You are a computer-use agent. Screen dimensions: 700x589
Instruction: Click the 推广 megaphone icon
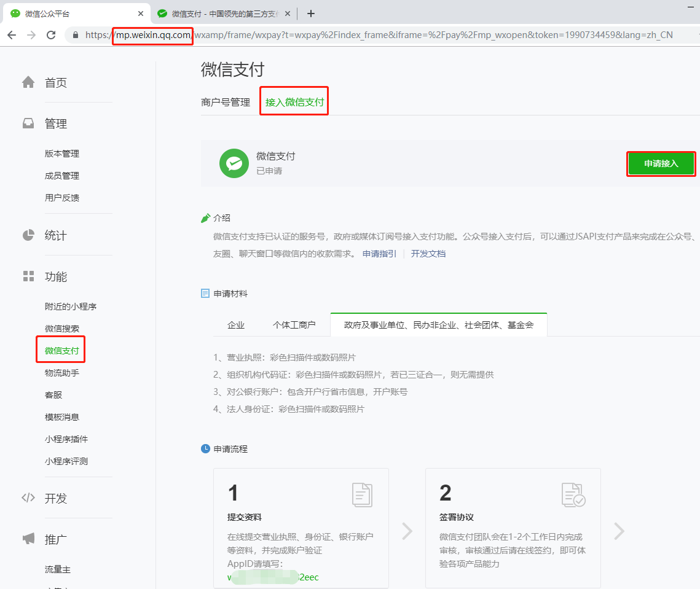coord(28,539)
